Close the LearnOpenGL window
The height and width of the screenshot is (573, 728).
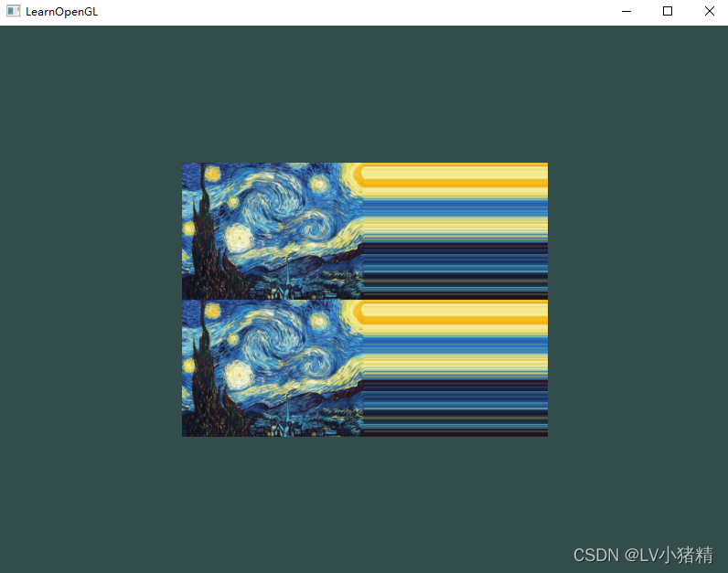(709, 11)
